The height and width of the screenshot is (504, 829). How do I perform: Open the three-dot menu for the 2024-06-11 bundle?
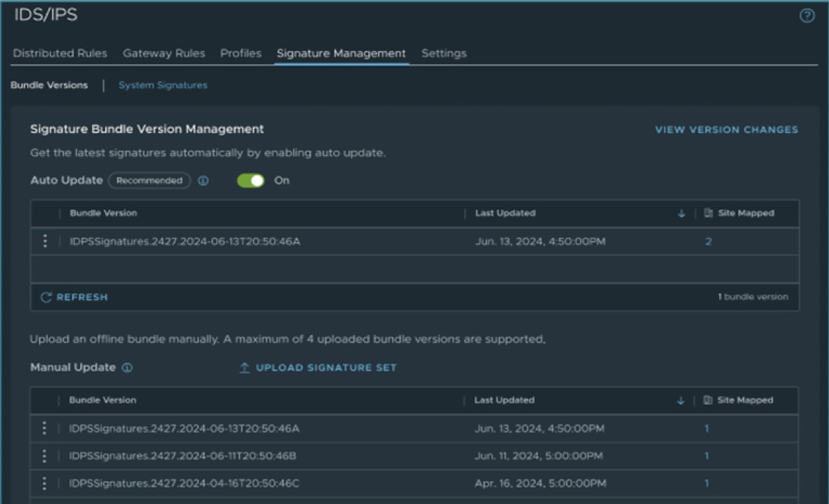tap(45, 456)
